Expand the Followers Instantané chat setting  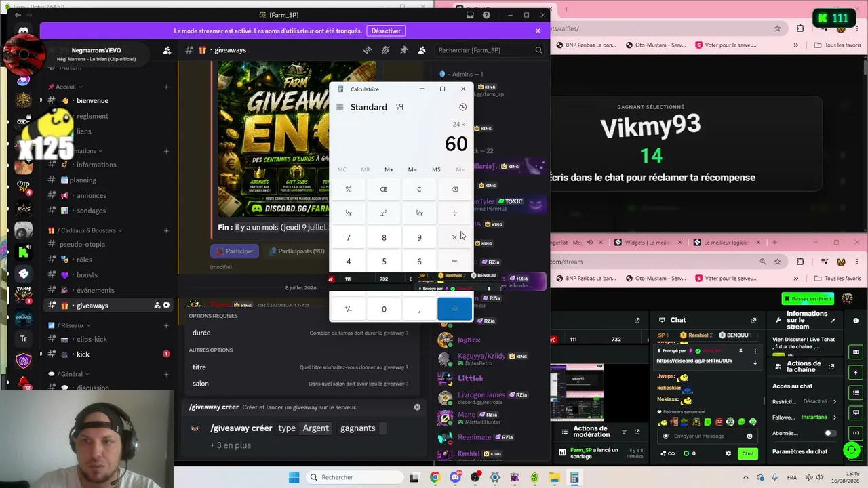tap(805, 418)
